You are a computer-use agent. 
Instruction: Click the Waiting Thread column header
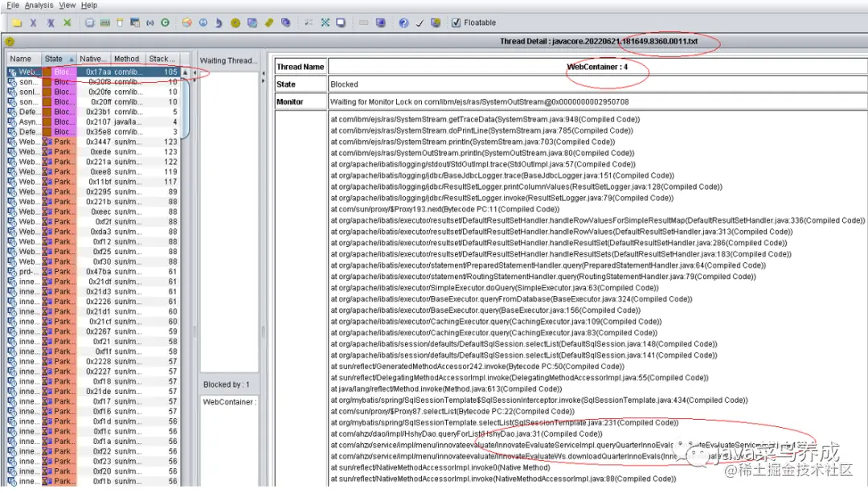pos(228,60)
